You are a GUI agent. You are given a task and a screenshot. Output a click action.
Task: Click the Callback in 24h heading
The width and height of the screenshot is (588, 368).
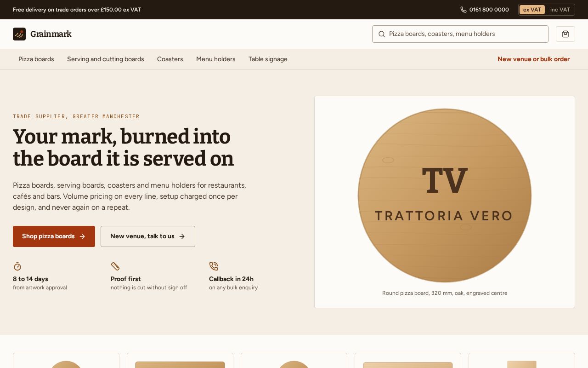231,279
